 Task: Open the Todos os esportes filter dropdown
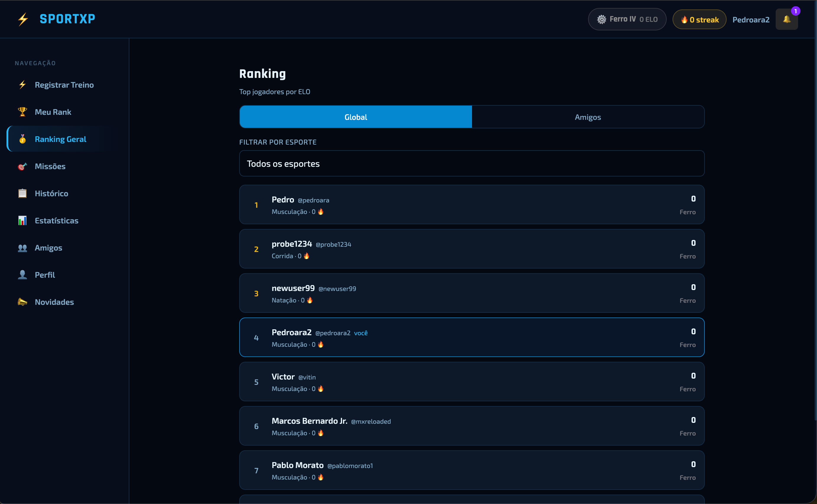(472, 163)
